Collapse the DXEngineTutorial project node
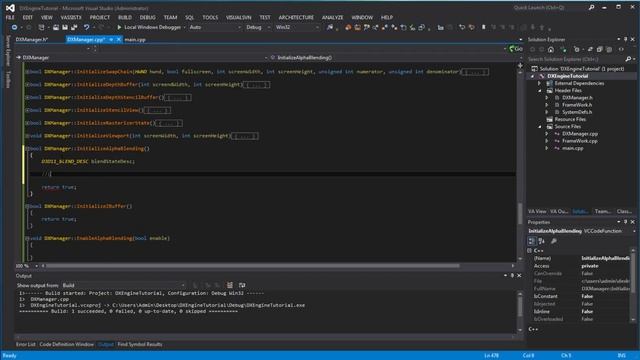640x360 pixels. click(532, 76)
